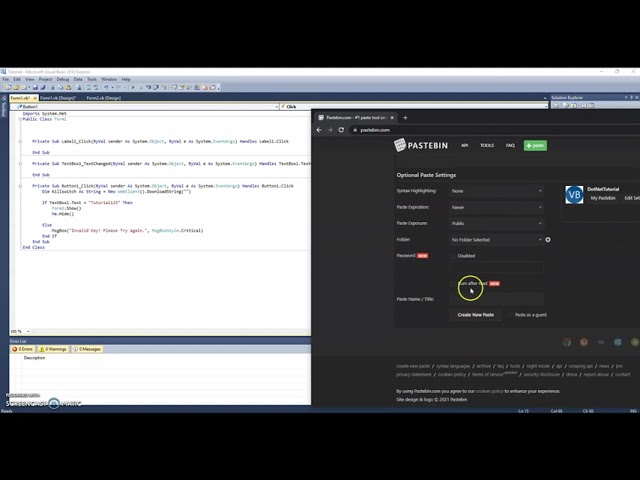
Task: Open the File menu
Action: pos(6,79)
